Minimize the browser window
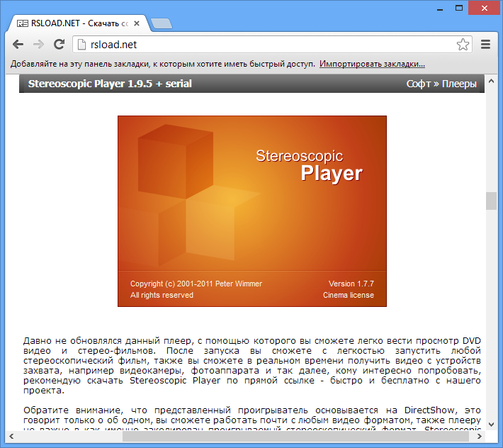The image size is (503, 448). coord(440,9)
